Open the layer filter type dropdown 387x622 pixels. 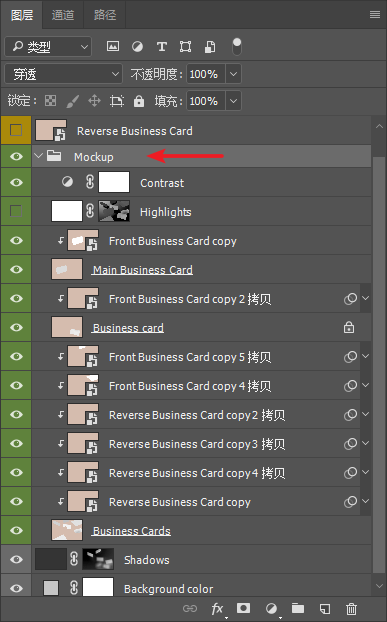[48, 47]
